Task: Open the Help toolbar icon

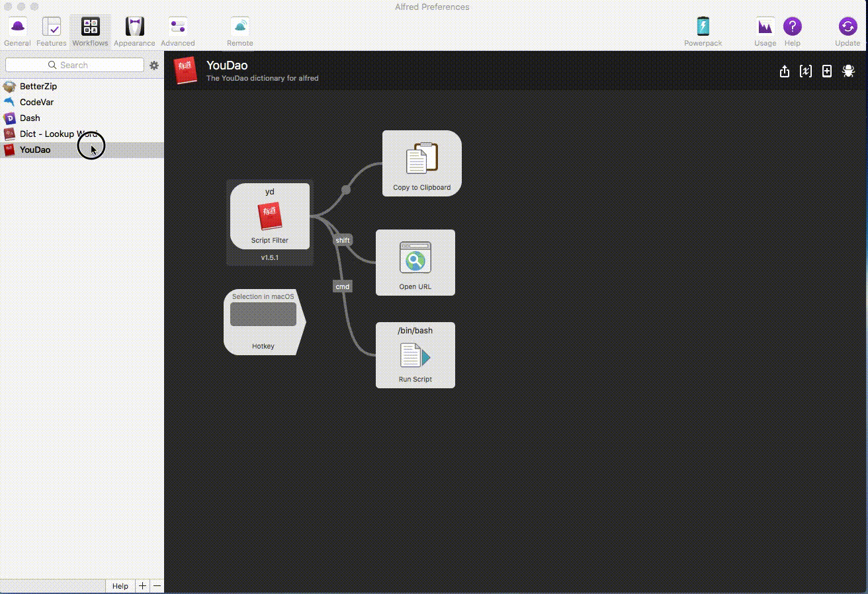Action: tap(792, 32)
